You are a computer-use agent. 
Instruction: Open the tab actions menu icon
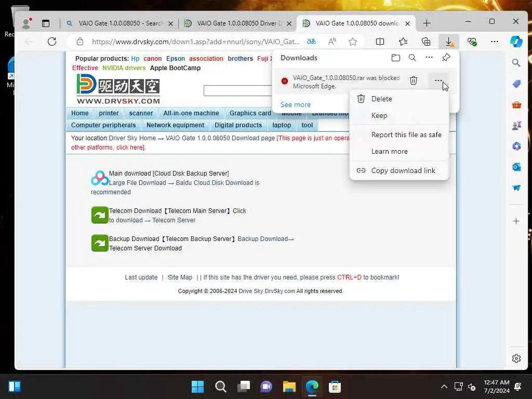click(46, 23)
